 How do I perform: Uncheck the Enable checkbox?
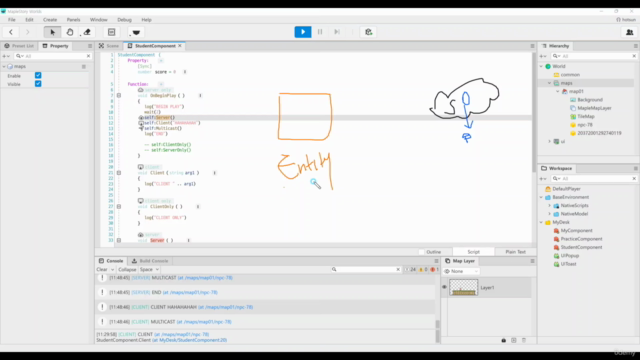[x=38, y=76]
